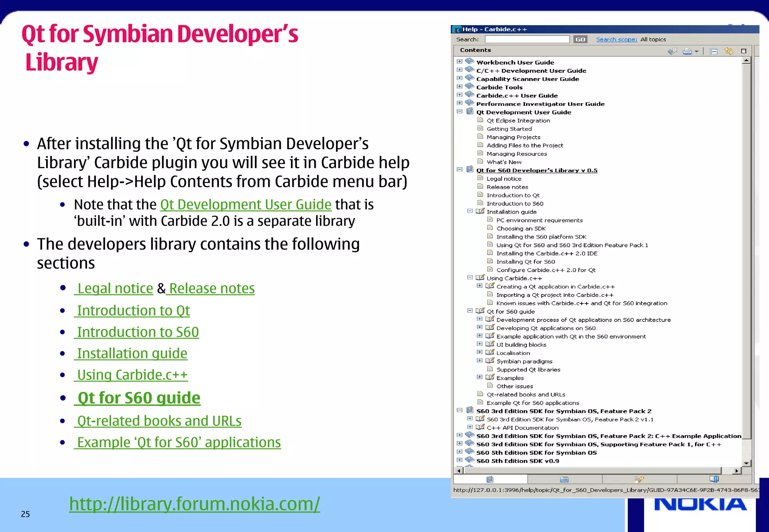Click the Link with Contents arrows icon
Screen dimensions: 769x532
coord(729,51)
